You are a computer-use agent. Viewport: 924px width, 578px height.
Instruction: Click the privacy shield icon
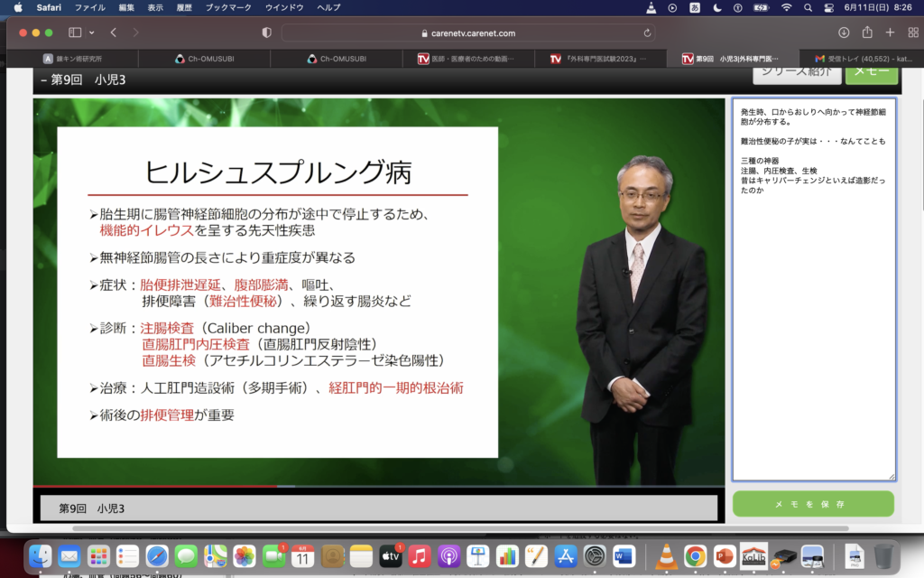coord(266,33)
